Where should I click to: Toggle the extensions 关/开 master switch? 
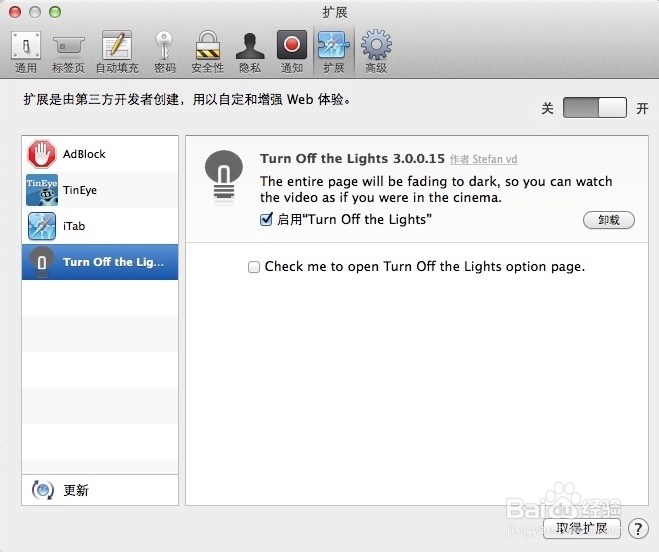(594, 108)
